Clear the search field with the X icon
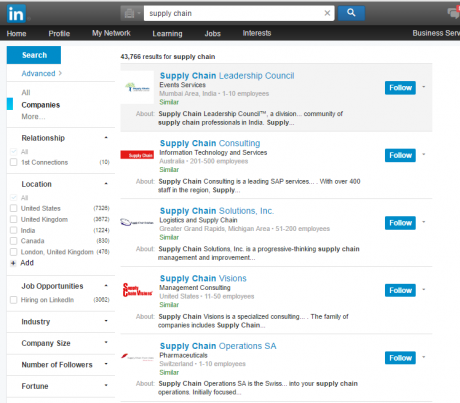 pyautogui.click(x=327, y=13)
